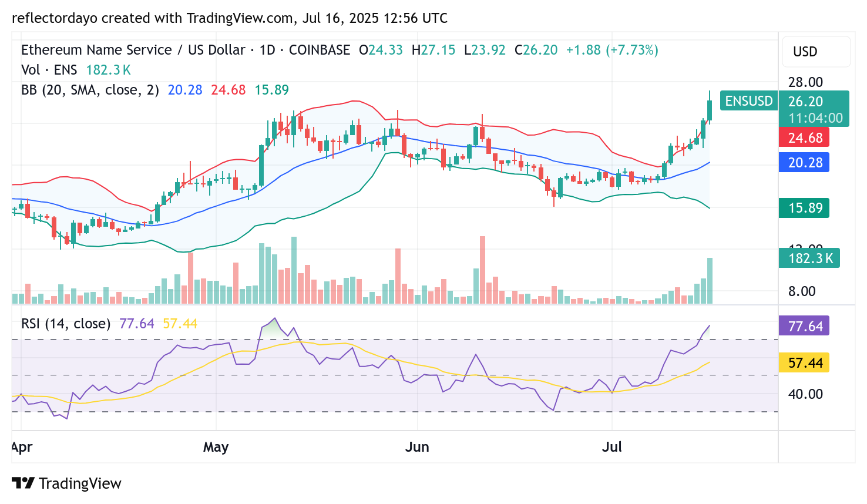This screenshot has height=504, width=867.
Task: Click the green 15.89 value in BB legend
Action: [x=272, y=90]
